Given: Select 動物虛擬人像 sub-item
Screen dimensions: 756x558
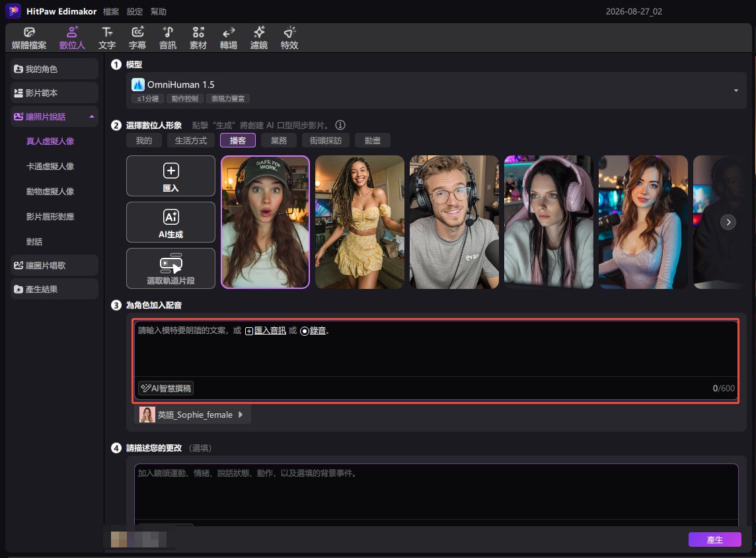Looking at the screenshot, I should coord(50,192).
